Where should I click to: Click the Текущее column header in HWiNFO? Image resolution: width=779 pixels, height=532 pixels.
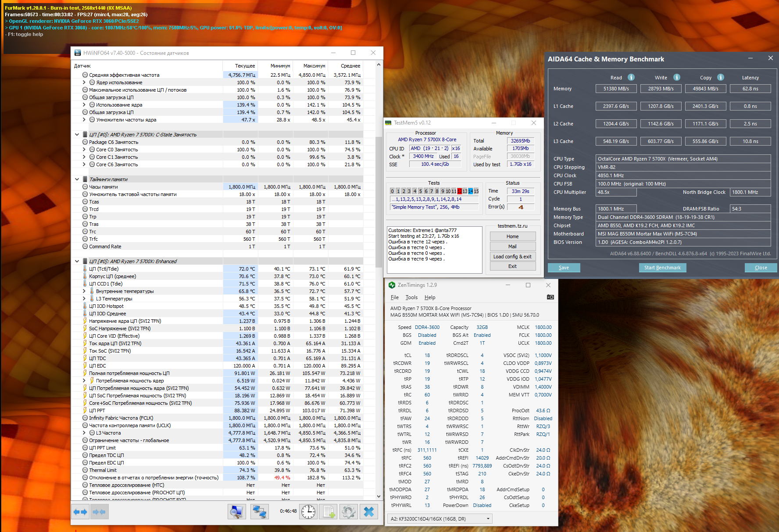coord(240,66)
